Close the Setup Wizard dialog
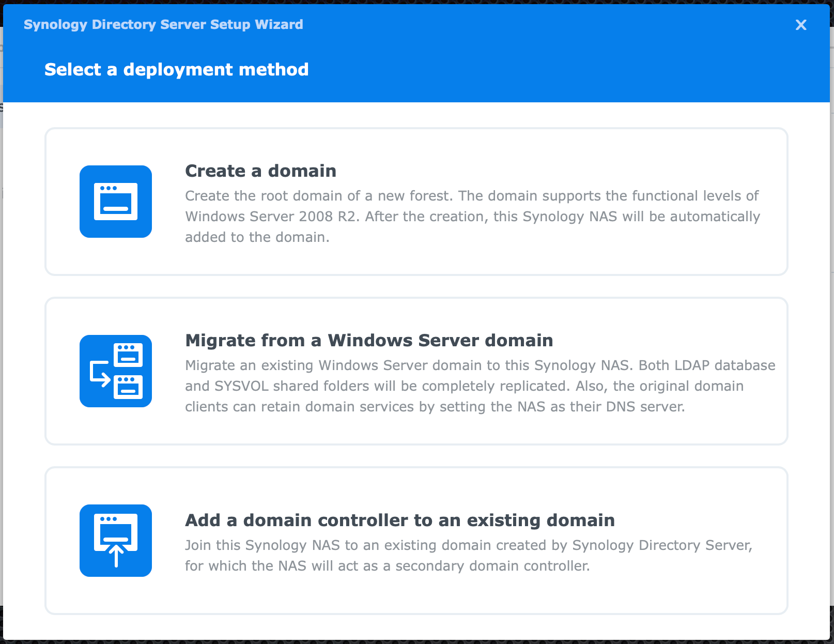Screen dimensions: 834x644 click(801, 25)
